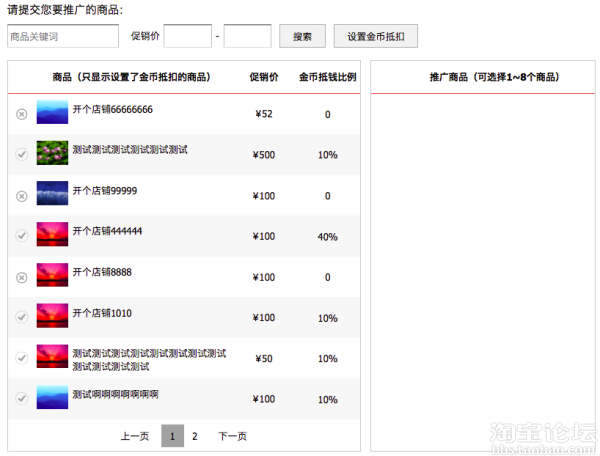This screenshot has height=456, width=600.
Task: Click the 金币抵钱比例 column header
Action: tap(328, 77)
